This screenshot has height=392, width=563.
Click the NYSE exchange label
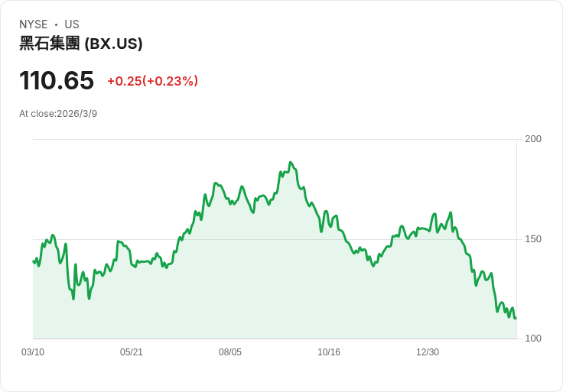[34, 24]
